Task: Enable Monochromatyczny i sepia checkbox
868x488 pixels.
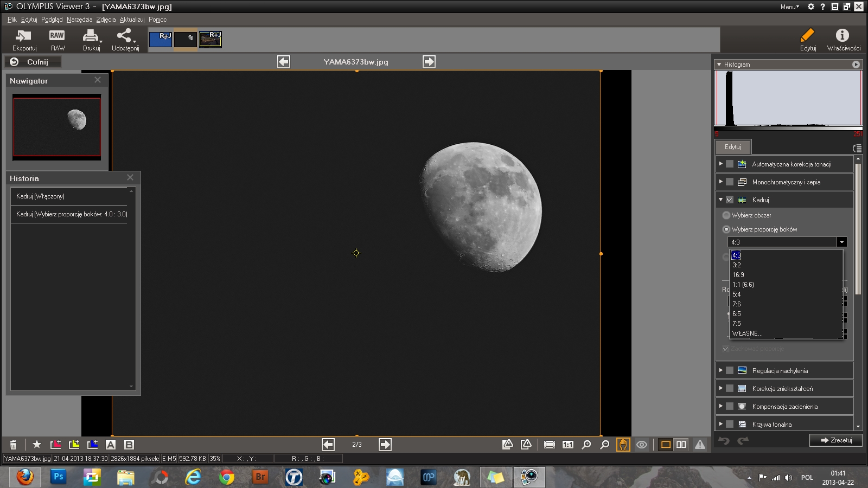Action: (730, 182)
